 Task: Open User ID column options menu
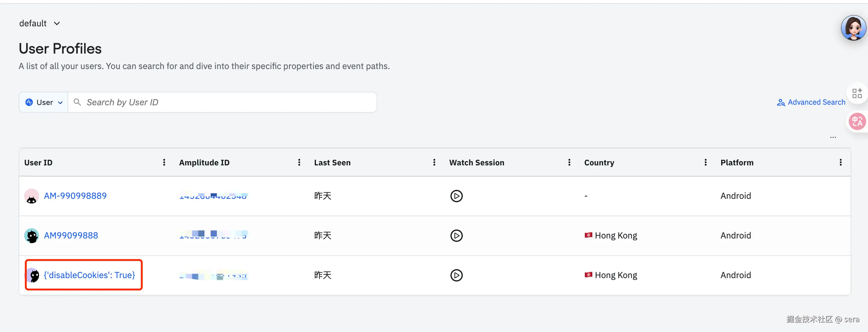(x=164, y=163)
